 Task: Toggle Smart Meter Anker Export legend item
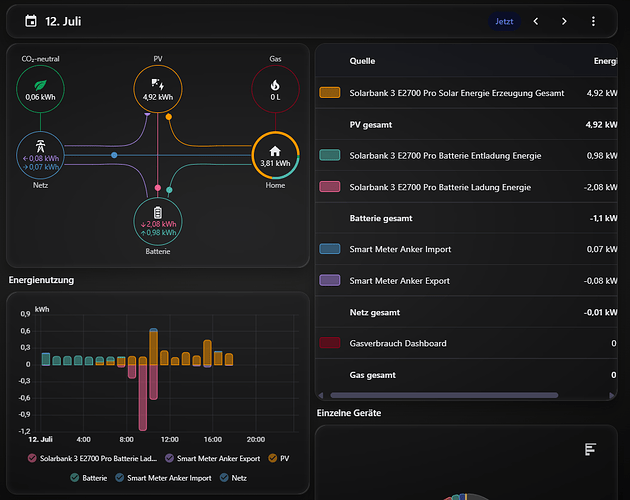coord(213,458)
